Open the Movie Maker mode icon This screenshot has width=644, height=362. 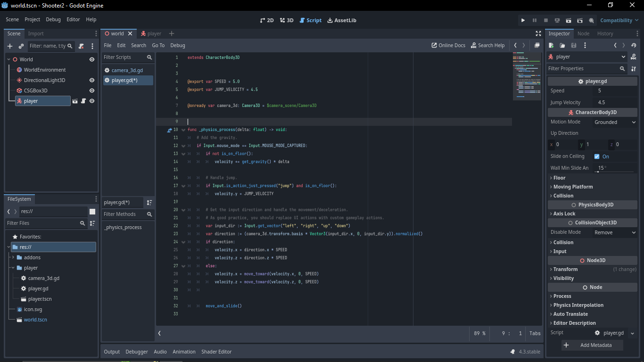591,20
